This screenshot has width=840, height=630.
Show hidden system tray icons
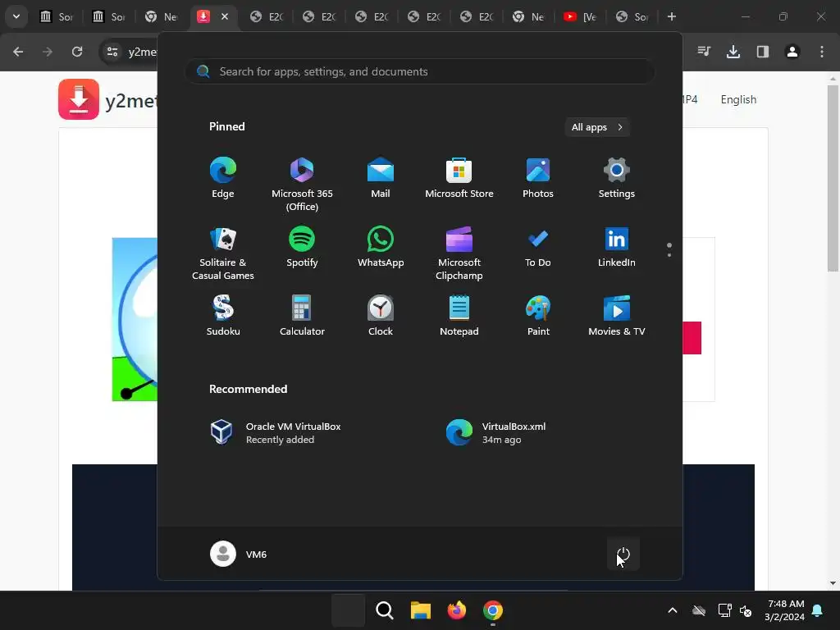point(673,610)
